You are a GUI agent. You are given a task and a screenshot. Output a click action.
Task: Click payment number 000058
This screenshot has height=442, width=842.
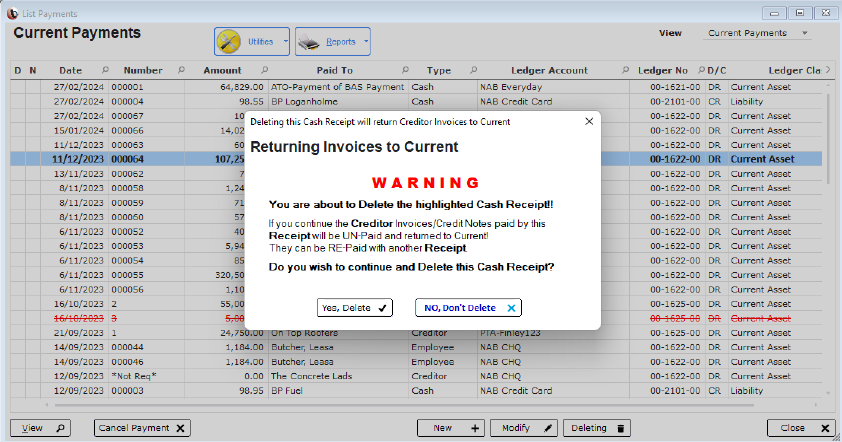click(x=127, y=188)
